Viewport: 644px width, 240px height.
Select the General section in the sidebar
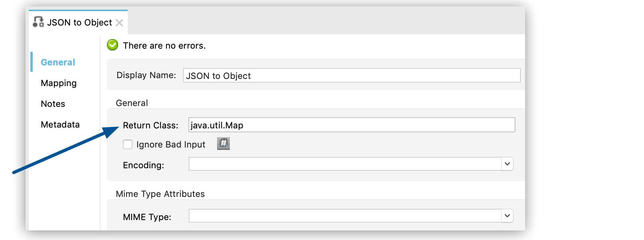(57, 62)
